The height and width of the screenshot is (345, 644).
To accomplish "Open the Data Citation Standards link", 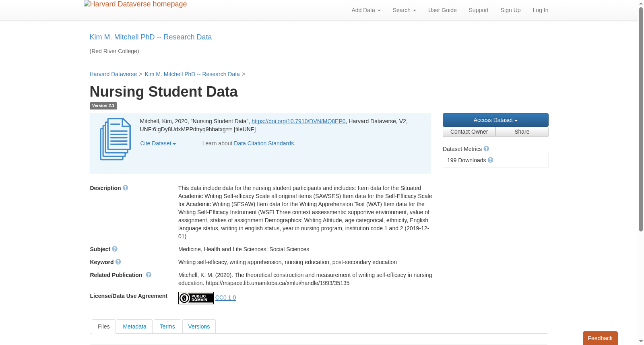I will (264, 143).
